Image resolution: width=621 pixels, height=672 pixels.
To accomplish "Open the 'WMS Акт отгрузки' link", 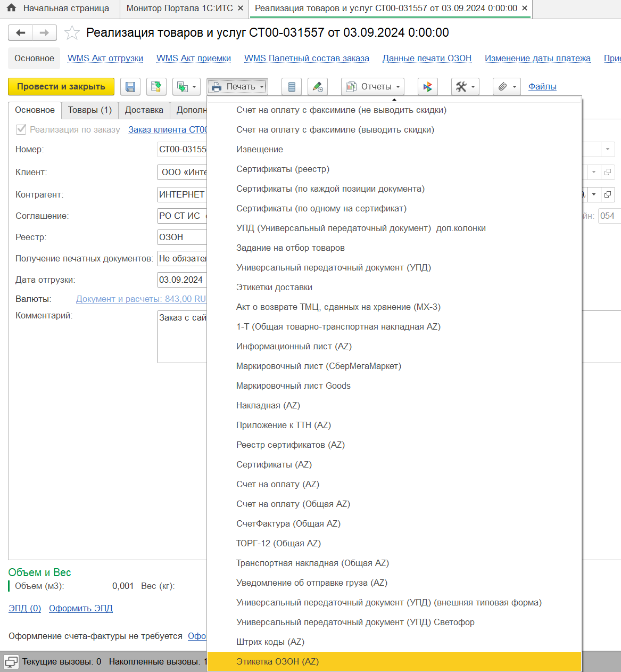I will (x=105, y=59).
